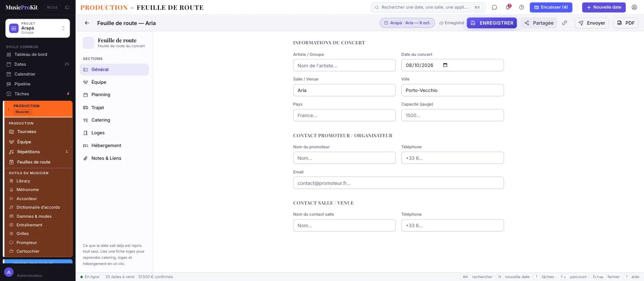Screen dimensions: 644x281
Task: Select the Général section
Action: 114,69
